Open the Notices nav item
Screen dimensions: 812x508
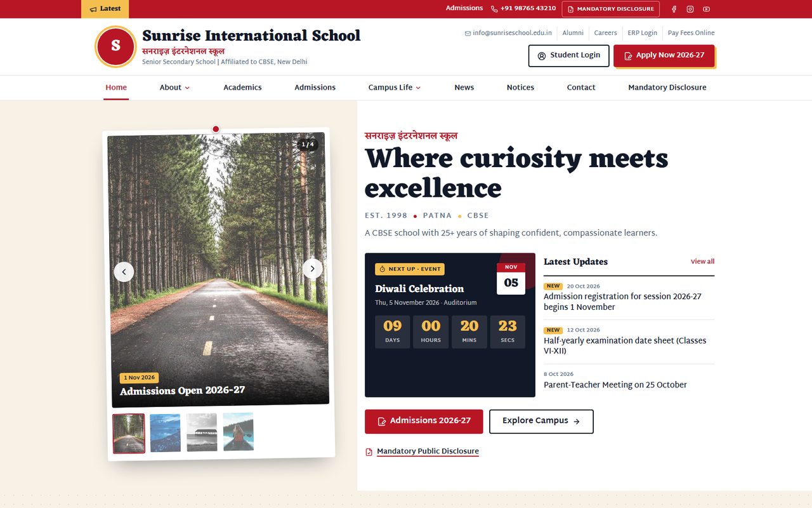click(520, 88)
